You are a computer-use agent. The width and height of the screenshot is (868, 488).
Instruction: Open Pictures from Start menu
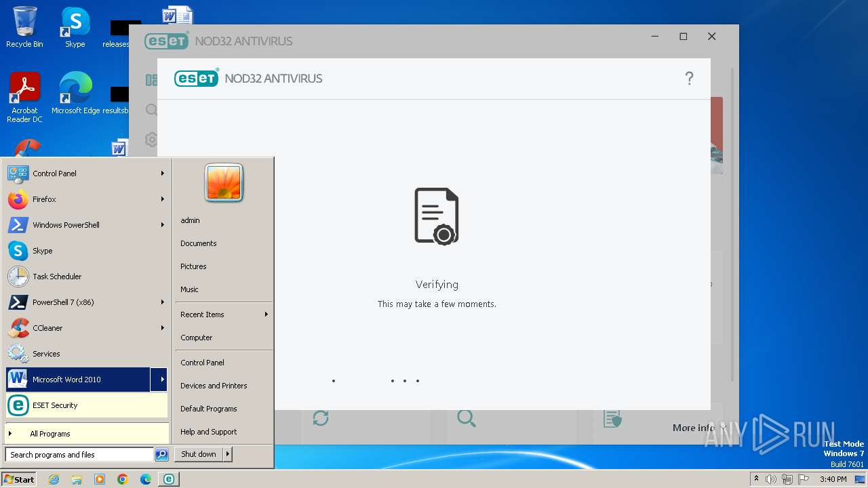click(x=224, y=266)
